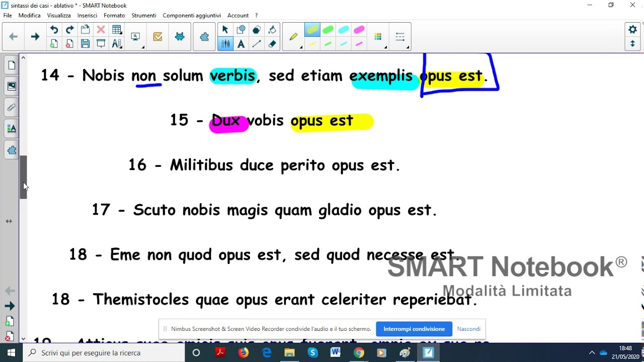Move sidebar to other side
644x362 pixels.
click(x=9, y=221)
